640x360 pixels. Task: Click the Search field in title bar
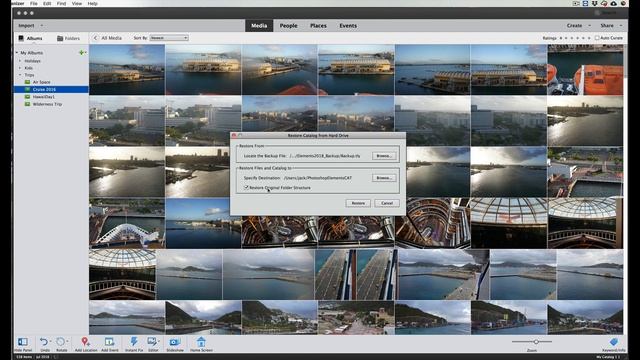coord(608,13)
